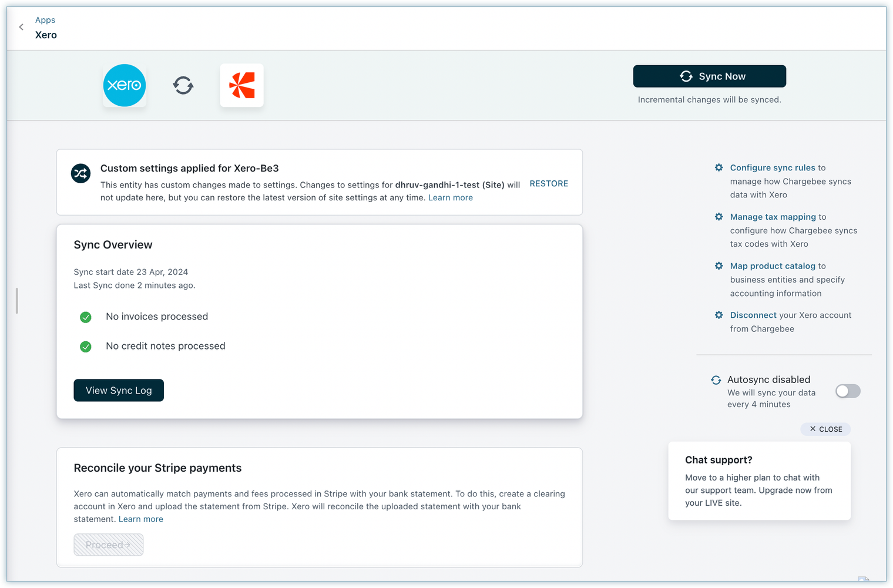Viewport: 893px width, 588px height.
Task: Click the Xero logo icon
Action: [x=125, y=86]
